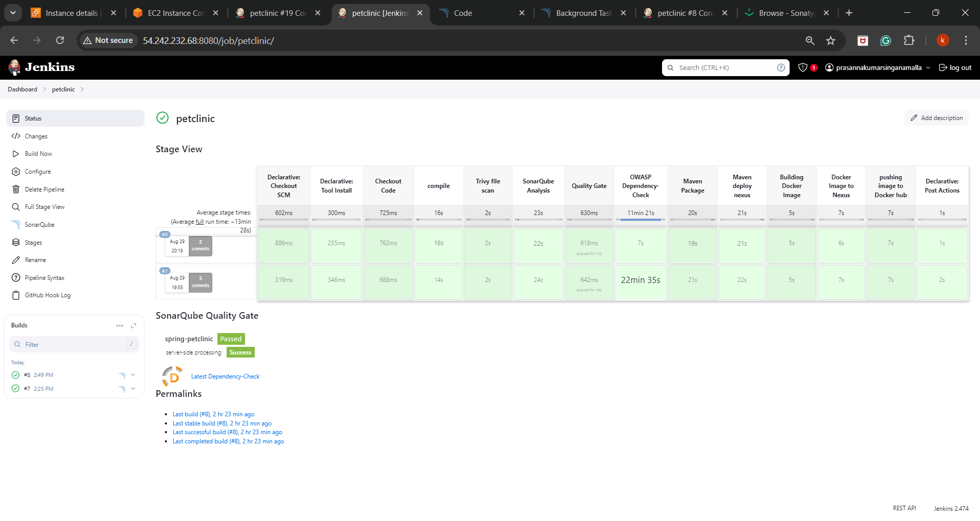Open SonarQube sidebar link icon
The width and height of the screenshot is (980, 521).
point(16,225)
